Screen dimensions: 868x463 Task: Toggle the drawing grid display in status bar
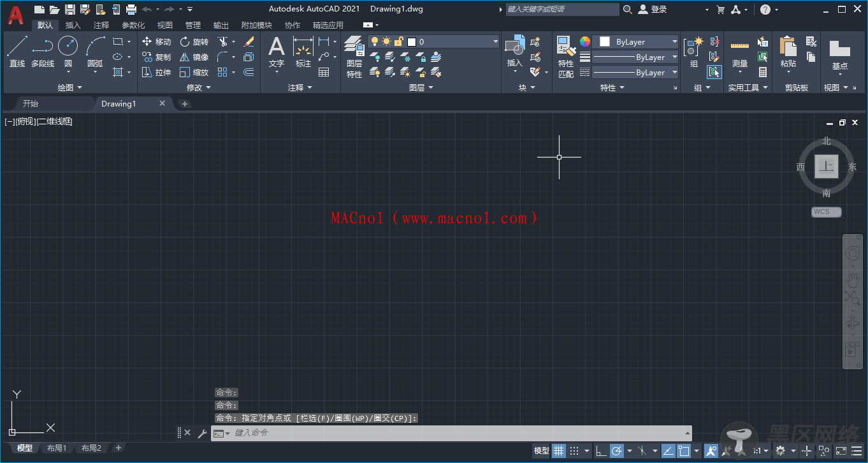pyautogui.click(x=558, y=451)
